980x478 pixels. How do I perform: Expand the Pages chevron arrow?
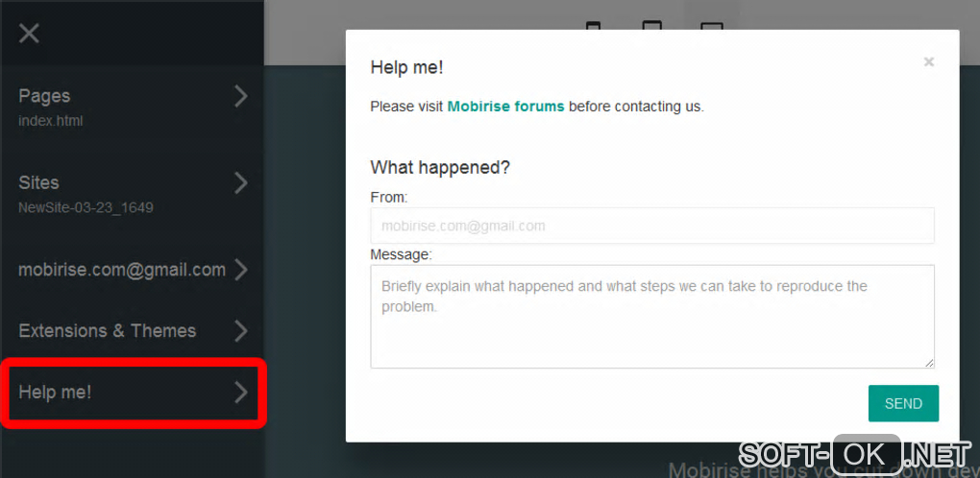241,96
